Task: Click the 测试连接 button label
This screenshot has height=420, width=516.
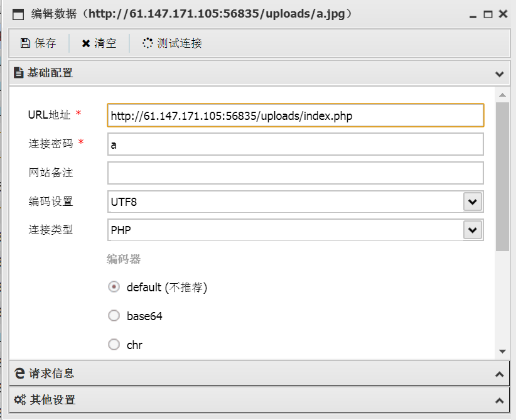Action: pos(180,43)
